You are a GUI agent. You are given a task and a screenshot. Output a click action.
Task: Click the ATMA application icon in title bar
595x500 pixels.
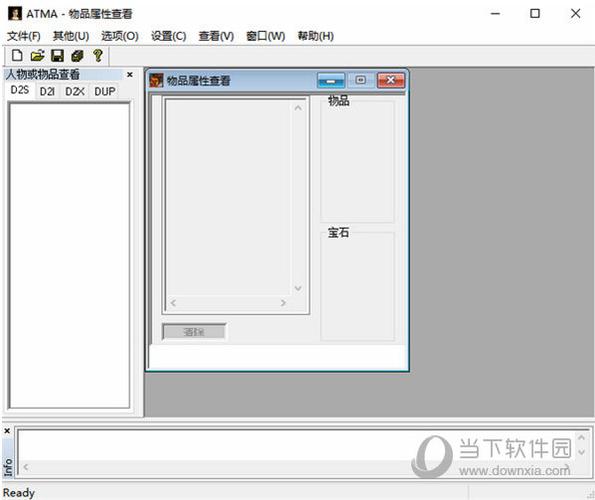(15, 14)
